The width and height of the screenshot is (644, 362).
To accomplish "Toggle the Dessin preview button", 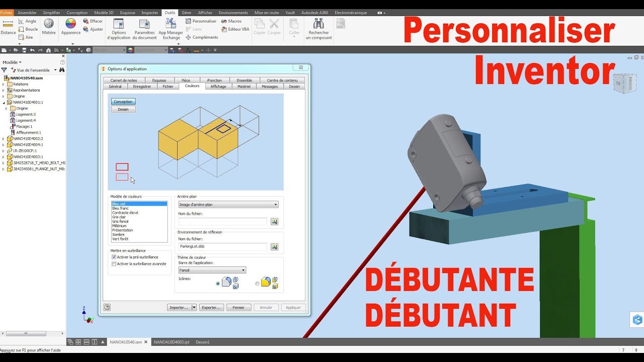I will coord(123,109).
